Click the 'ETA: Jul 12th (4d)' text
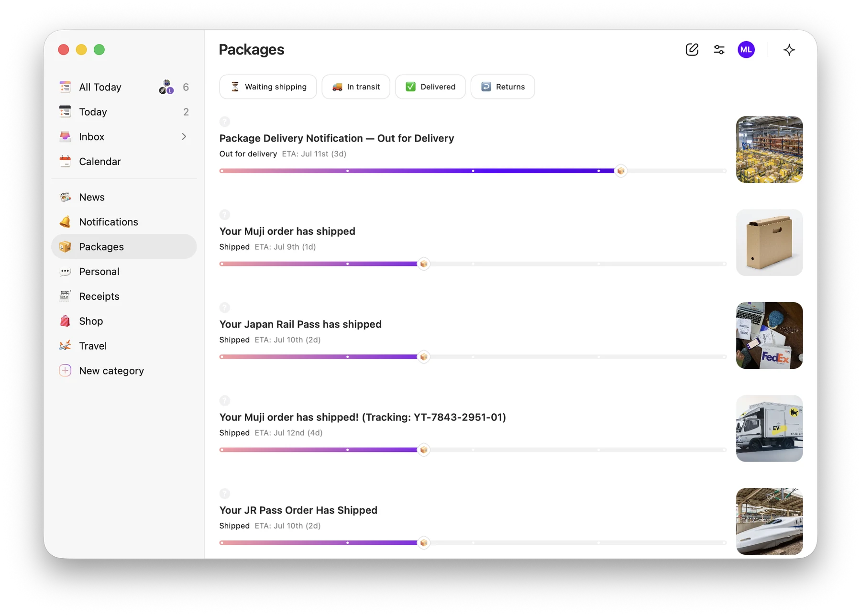This screenshot has height=616, width=861. click(x=288, y=433)
